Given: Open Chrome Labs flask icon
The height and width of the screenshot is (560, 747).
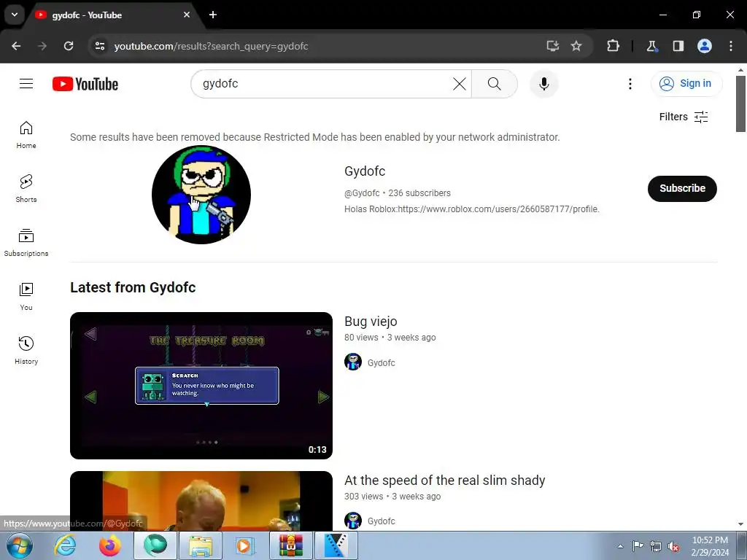Looking at the screenshot, I should 651,46.
